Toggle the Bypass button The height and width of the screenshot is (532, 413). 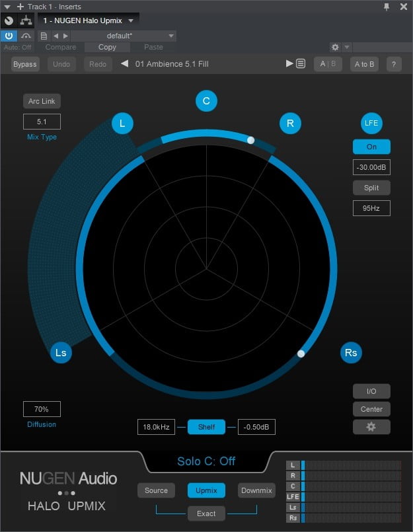pyautogui.click(x=24, y=64)
